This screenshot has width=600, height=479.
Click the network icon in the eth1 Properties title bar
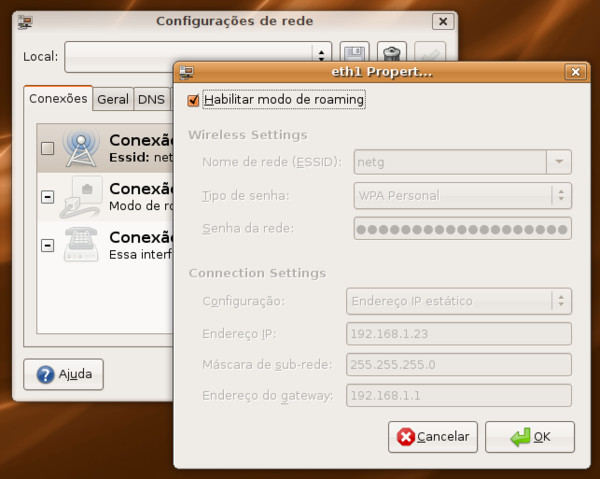point(187,72)
